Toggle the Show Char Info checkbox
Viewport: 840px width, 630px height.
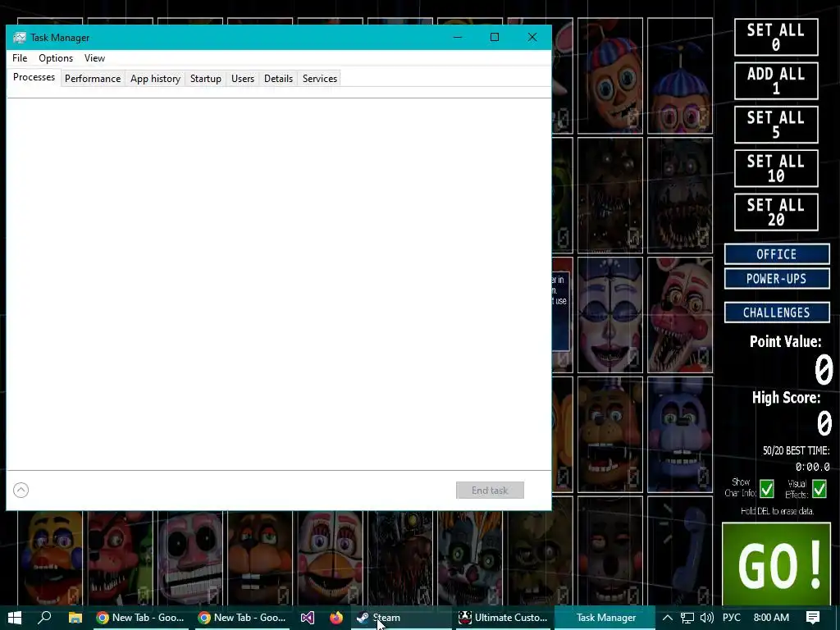point(767,488)
